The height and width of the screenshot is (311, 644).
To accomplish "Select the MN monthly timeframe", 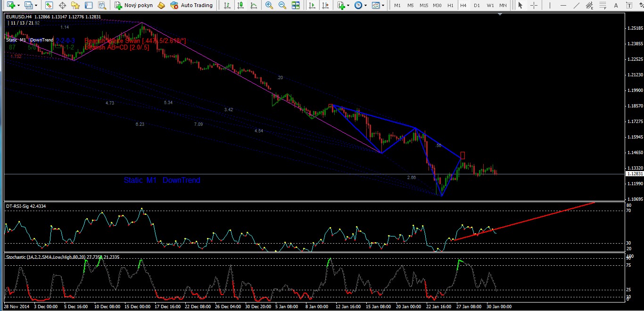I will pos(503,5).
